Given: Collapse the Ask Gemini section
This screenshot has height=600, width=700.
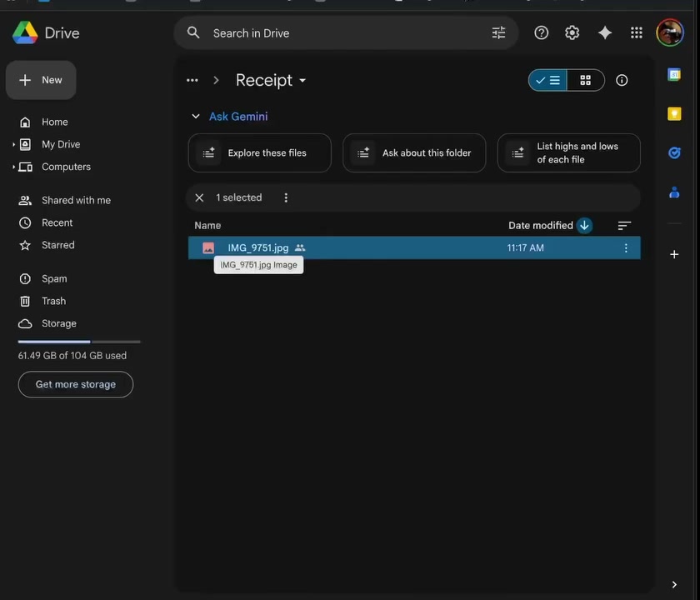Looking at the screenshot, I should tap(196, 117).
